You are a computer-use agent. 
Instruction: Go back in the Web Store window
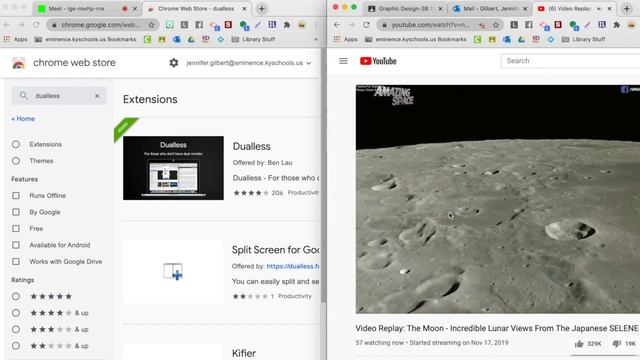(7, 25)
